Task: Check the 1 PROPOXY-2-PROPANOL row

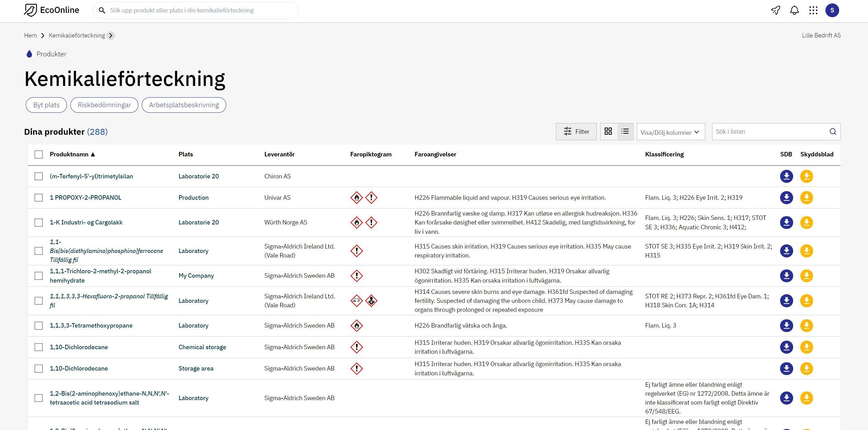Action: (38, 198)
